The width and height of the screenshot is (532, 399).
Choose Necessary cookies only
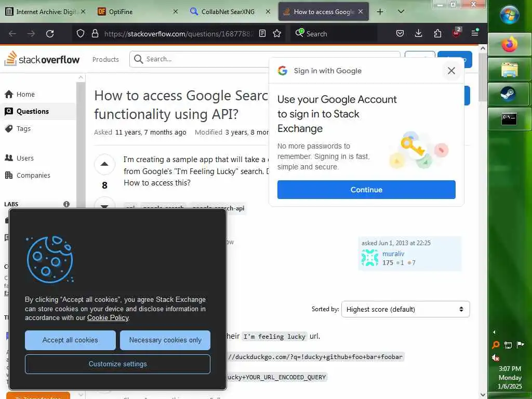coord(165,340)
